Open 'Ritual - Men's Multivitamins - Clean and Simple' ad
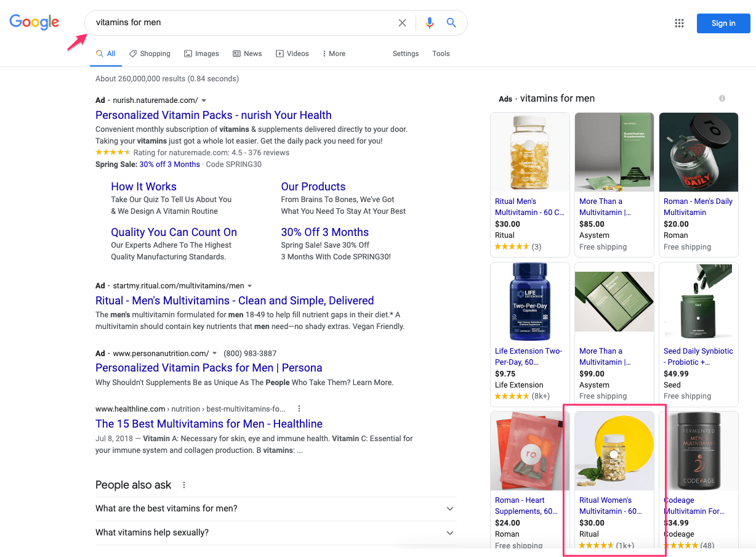Viewport: 756px width, 557px height. (235, 301)
